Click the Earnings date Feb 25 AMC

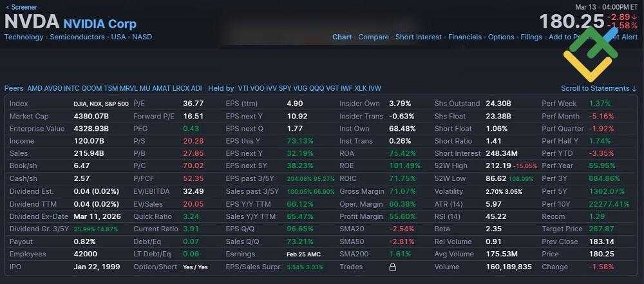pos(303,254)
